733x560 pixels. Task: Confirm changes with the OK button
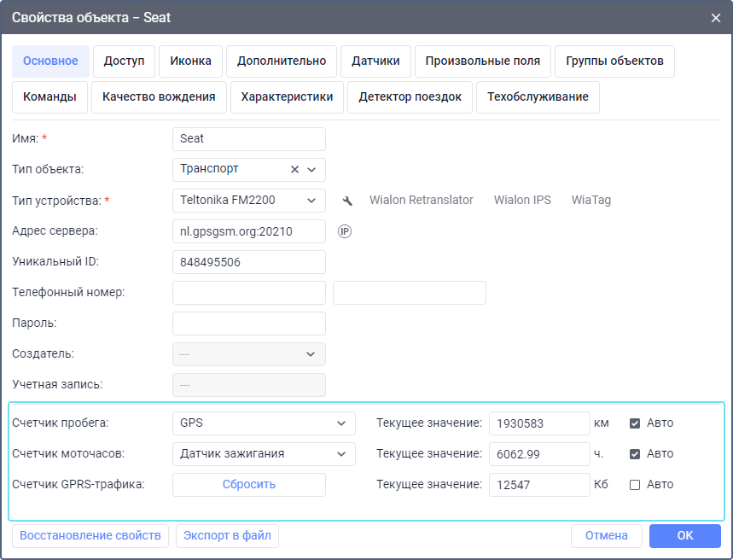click(684, 535)
